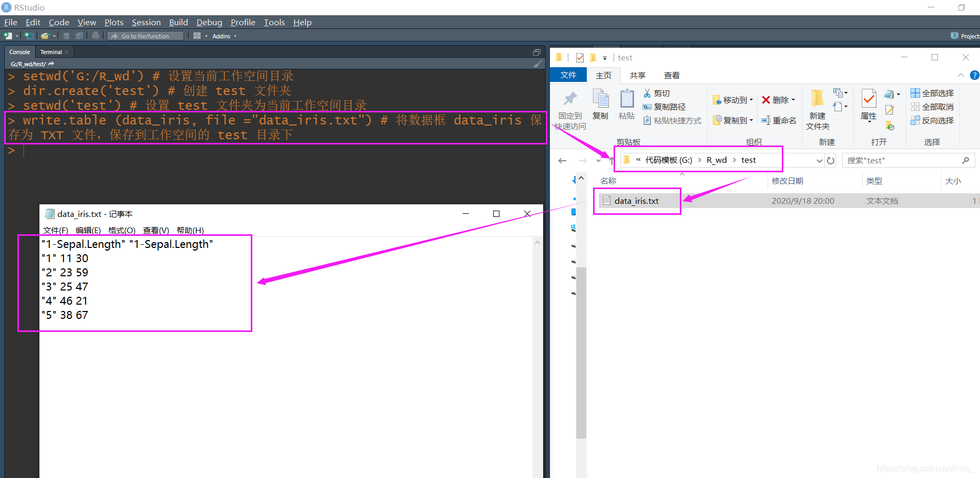Click the Create a Project icon in RStudio

pos(29,36)
